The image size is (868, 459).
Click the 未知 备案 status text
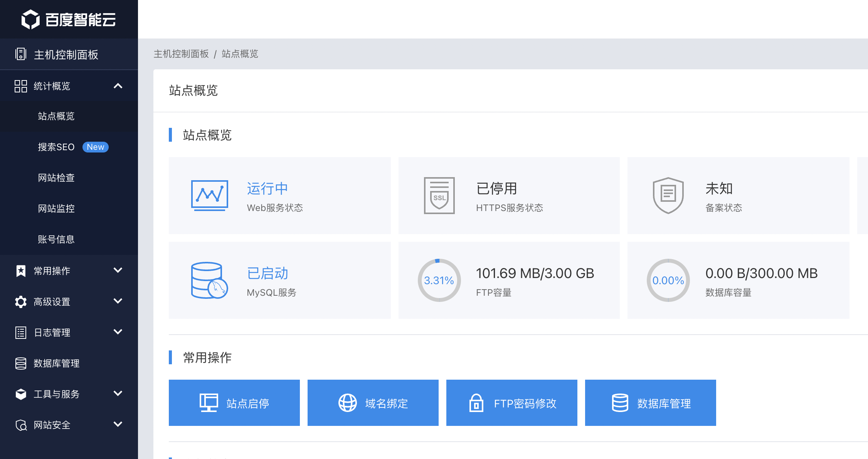(719, 189)
